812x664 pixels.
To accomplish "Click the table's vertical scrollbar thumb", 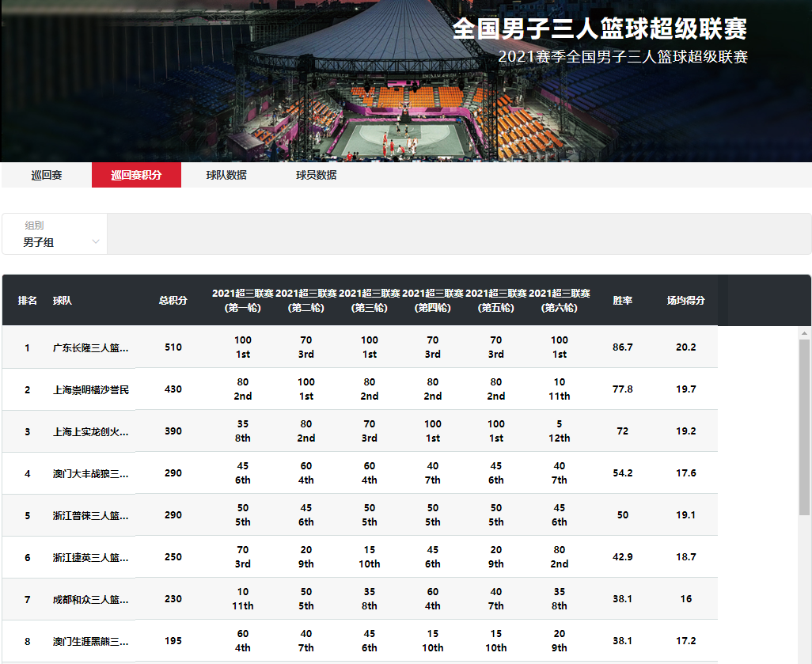I will (x=804, y=427).
